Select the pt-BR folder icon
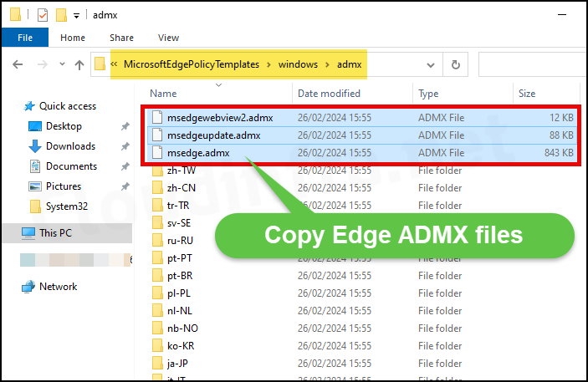Viewport: 588px width, 382px height. click(x=157, y=276)
